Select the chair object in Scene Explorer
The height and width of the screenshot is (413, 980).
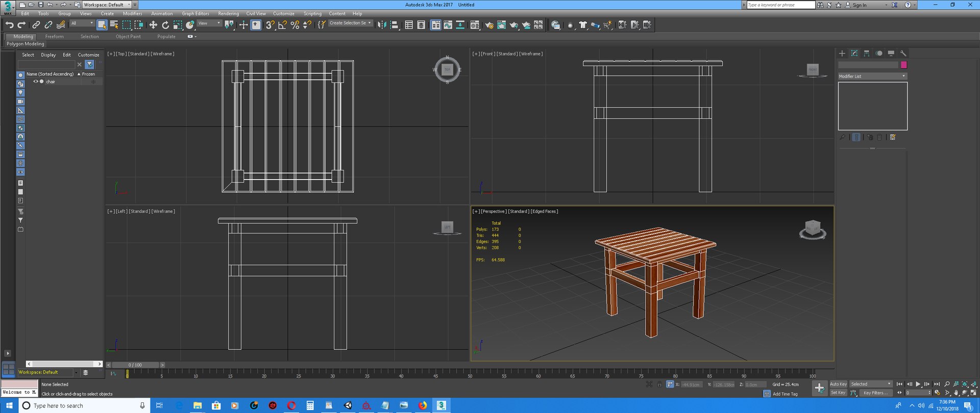51,82
